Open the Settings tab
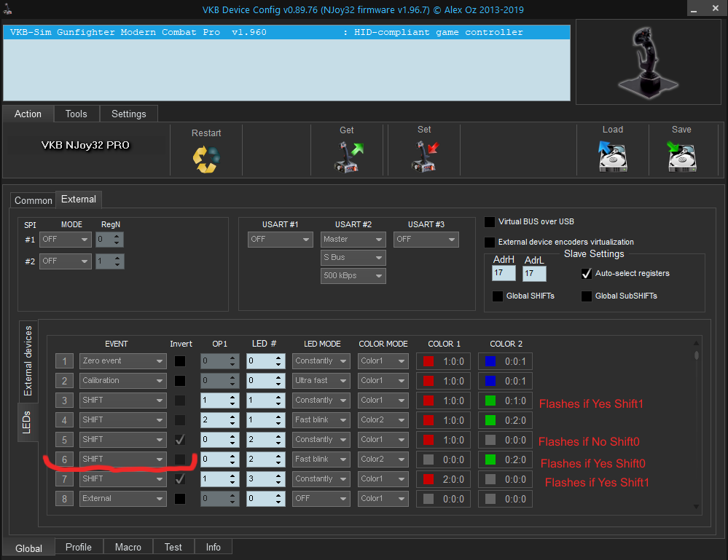The image size is (728, 560). tap(128, 114)
